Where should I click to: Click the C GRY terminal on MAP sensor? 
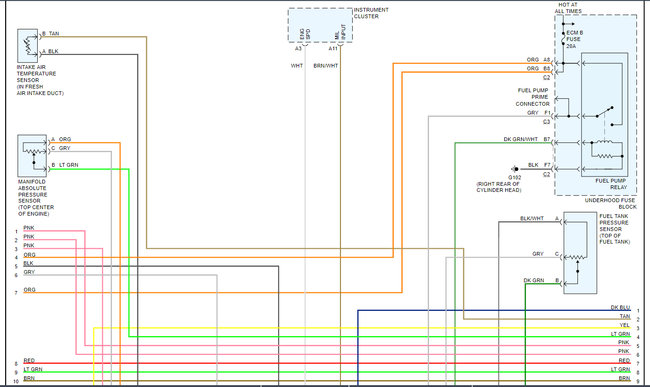point(61,148)
